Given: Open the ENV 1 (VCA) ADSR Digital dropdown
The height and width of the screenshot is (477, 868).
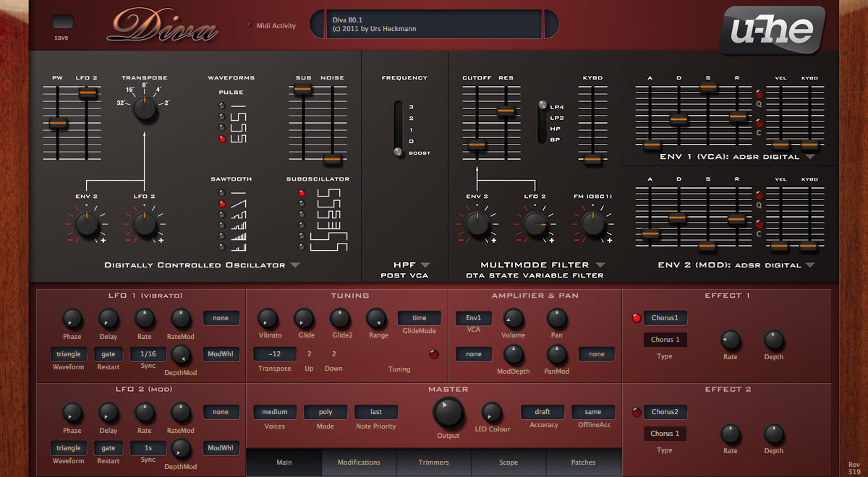Looking at the screenshot, I should pyautogui.click(x=810, y=156).
